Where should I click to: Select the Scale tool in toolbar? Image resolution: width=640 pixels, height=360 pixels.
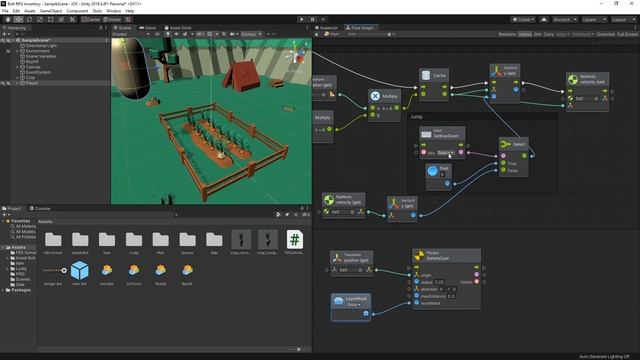click(x=40, y=19)
